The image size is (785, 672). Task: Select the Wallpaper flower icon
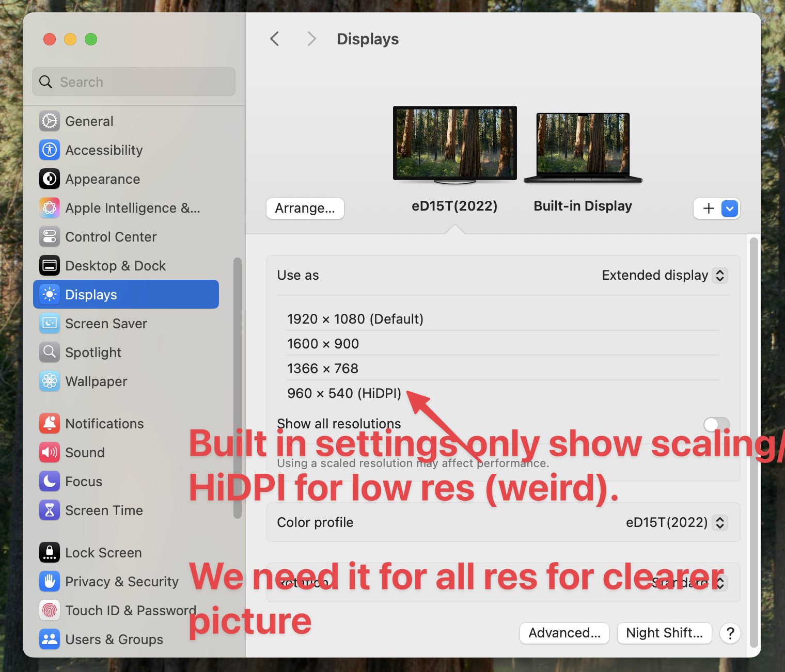[x=50, y=381]
